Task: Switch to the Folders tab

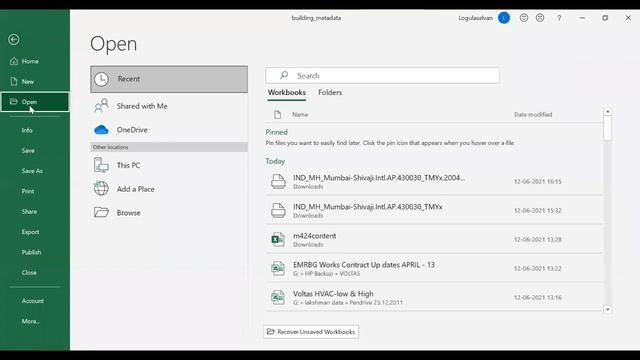Action: [x=330, y=93]
